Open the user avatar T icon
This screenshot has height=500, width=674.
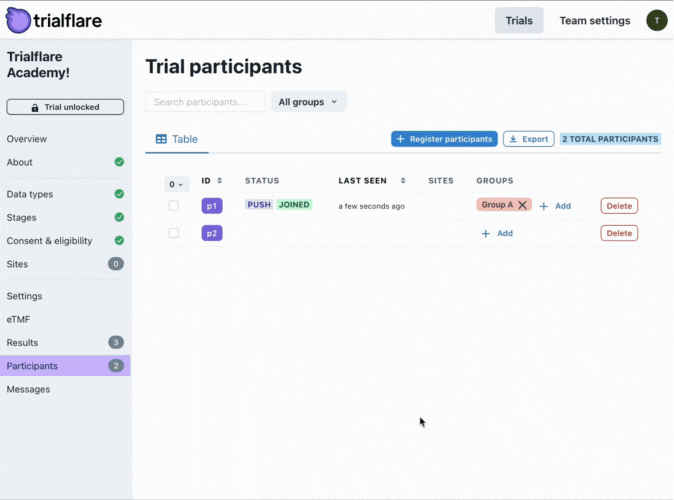656,20
